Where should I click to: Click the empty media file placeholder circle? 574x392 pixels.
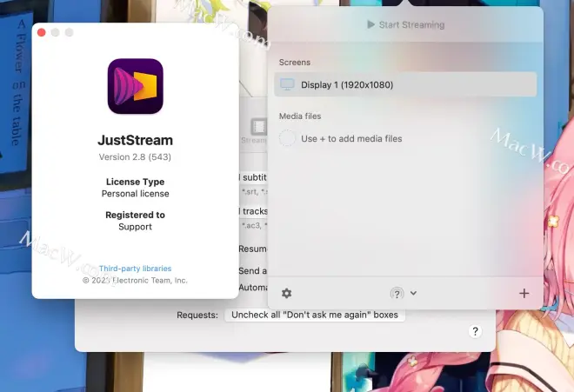(288, 138)
